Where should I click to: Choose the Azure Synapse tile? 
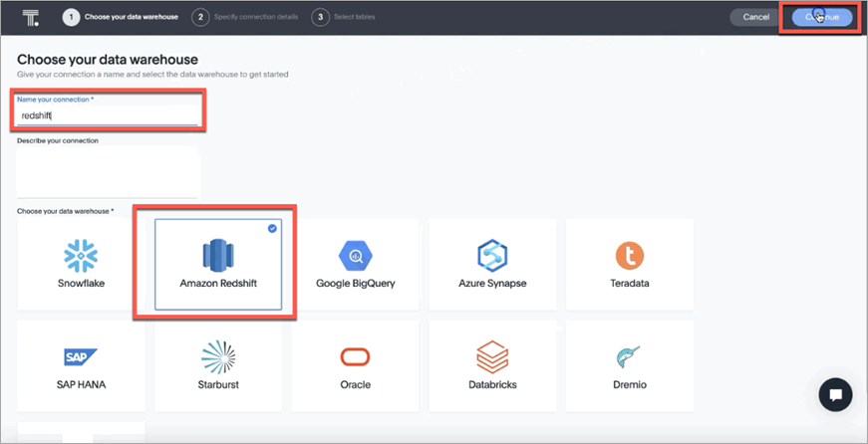tap(492, 264)
